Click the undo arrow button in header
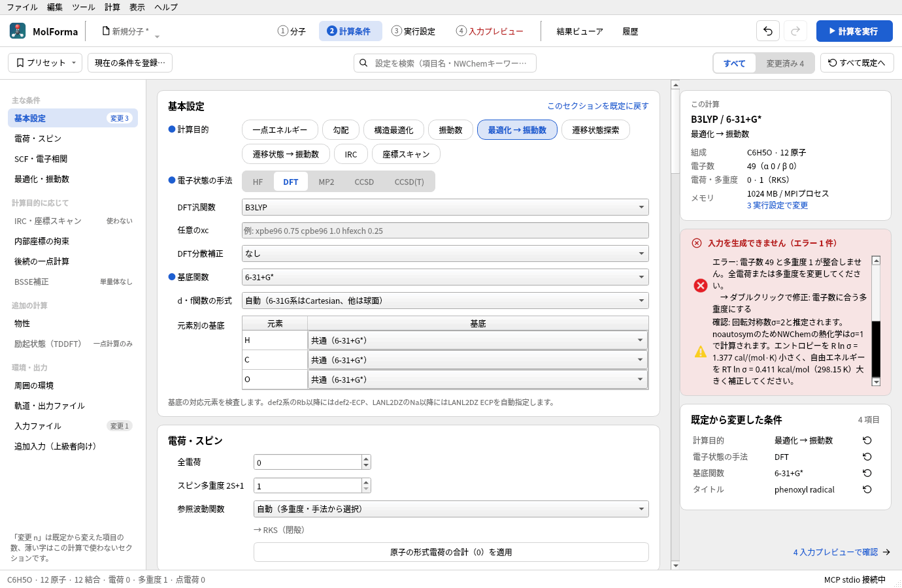This screenshot has height=588, width=902. pyautogui.click(x=768, y=31)
